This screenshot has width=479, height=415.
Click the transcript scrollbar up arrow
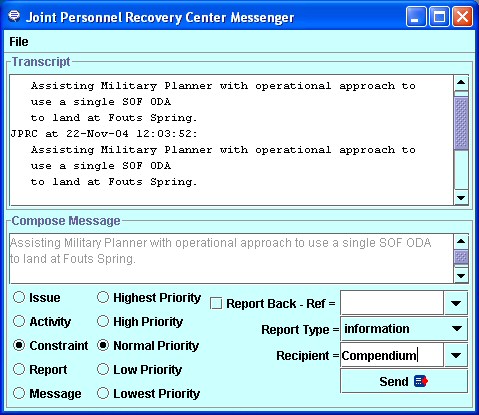click(461, 83)
